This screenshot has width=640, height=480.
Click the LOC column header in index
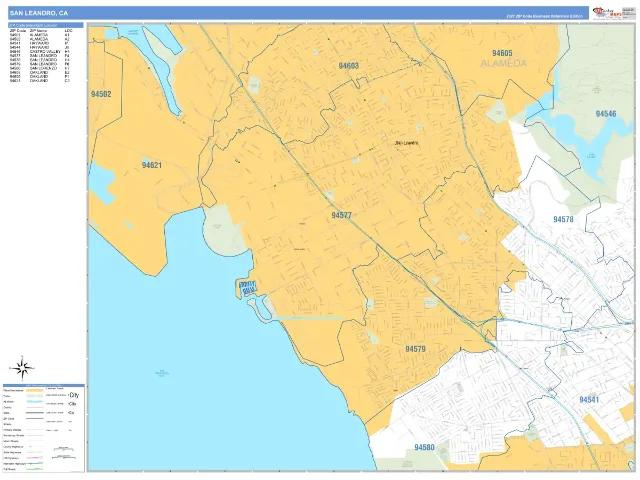[69, 31]
